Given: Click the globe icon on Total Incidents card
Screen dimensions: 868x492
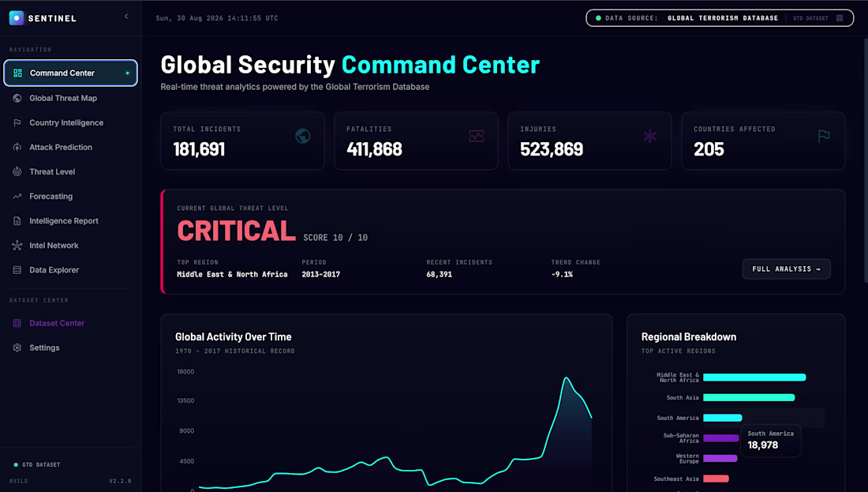Looking at the screenshot, I should (303, 136).
